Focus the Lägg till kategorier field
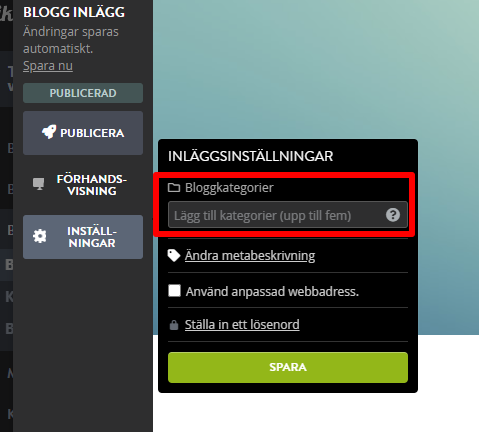The image size is (479, 432). [x=288, y=215]
